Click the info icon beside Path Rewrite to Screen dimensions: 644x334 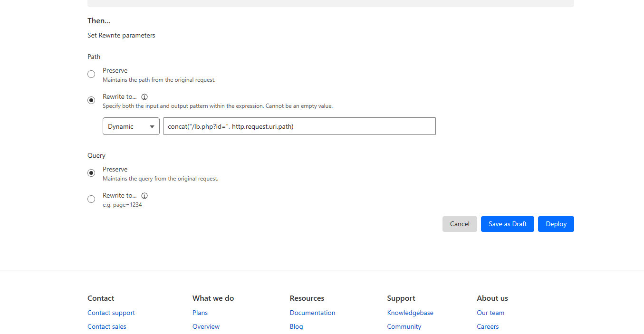(x=144, y=97)
